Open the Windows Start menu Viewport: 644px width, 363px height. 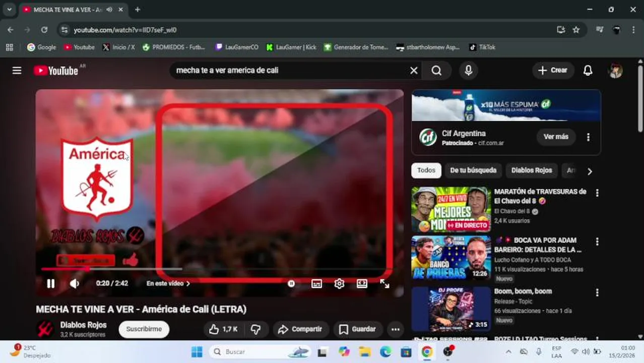(197, 352)
